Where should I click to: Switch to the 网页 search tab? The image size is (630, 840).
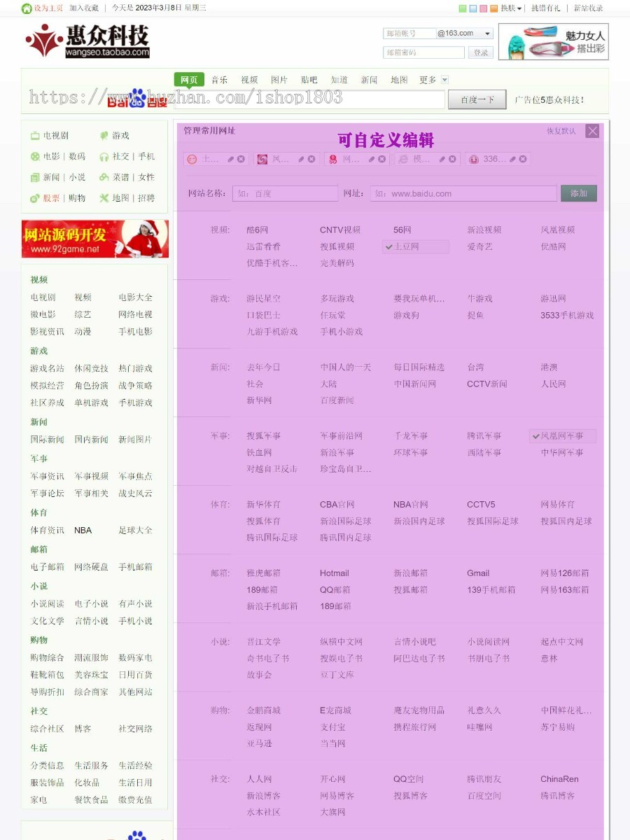coord(189,80)
